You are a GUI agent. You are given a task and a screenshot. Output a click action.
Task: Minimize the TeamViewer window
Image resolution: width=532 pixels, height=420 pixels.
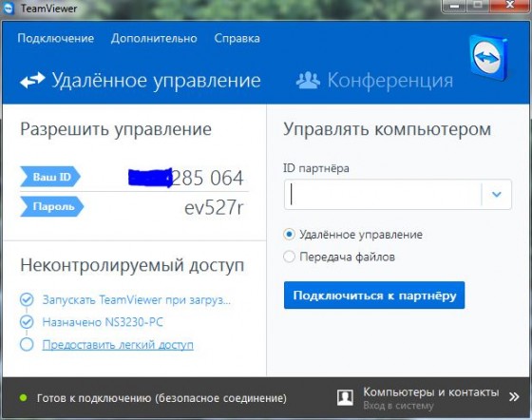click(x=454, y=6)
